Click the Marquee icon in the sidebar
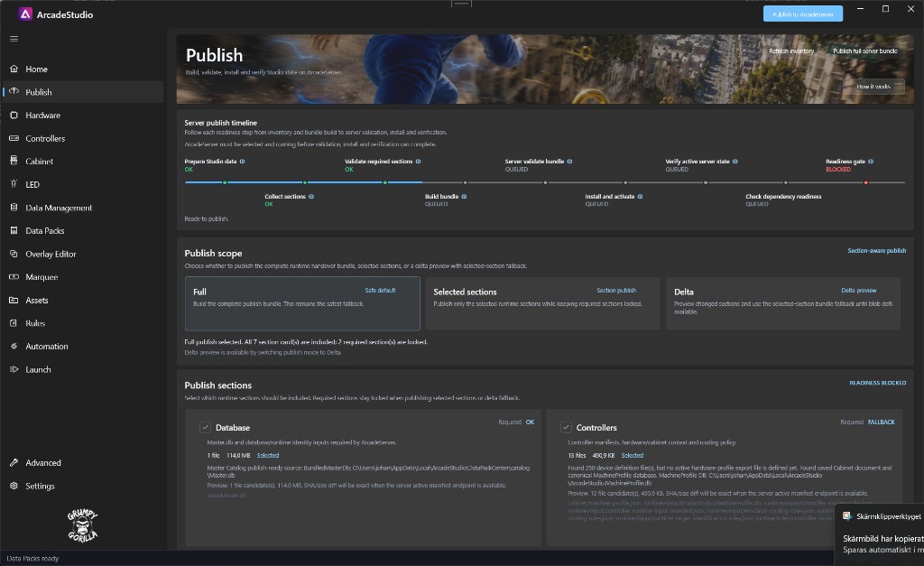924x566 pixels. click(x=14, y=276)
